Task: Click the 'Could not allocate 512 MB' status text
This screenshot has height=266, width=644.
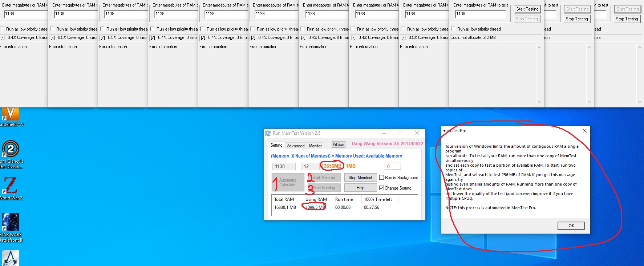Action: 473,37
